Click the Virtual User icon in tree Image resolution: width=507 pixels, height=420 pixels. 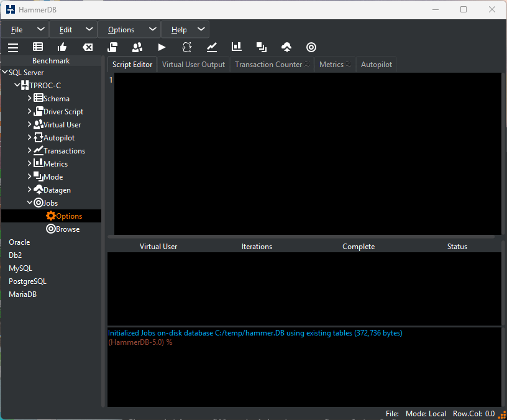click(x=39, y=124)
